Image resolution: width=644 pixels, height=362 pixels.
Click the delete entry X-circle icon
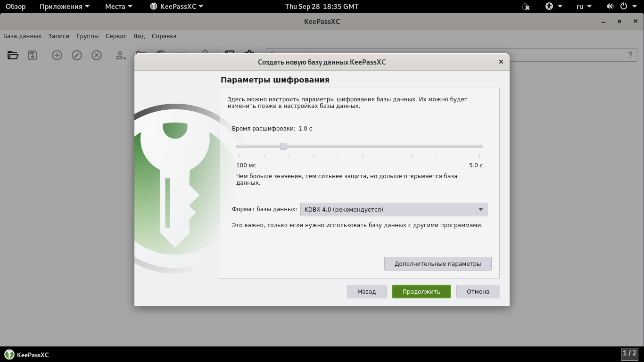tap(97, 55)
